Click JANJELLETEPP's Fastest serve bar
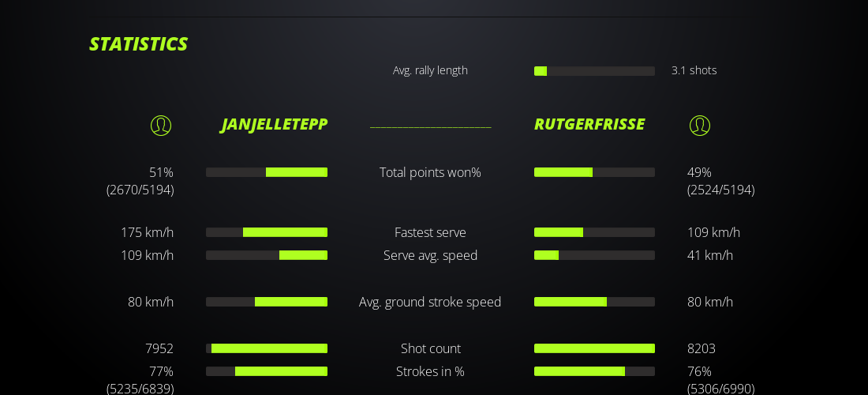Viewport: 868px width, 395px height. click(x=267, y=232)
